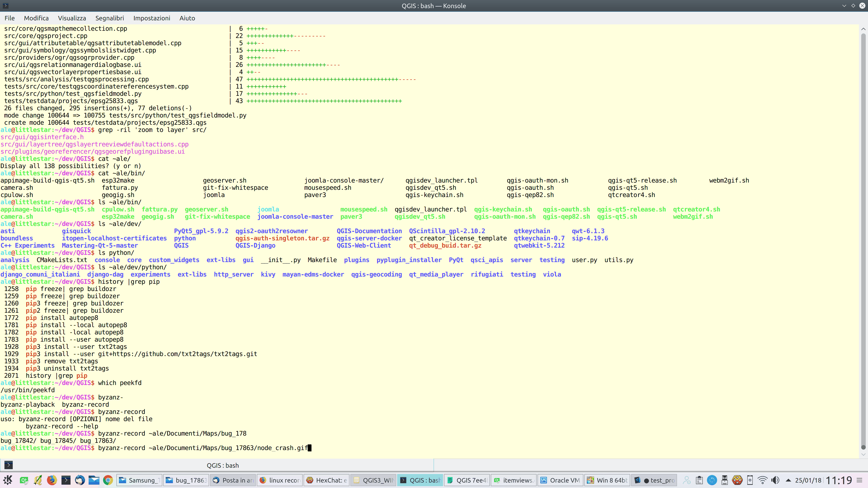Viewport: 868px width, 488px height.
Task: Open the clipboard tray icon
Action: pos(699,480)
